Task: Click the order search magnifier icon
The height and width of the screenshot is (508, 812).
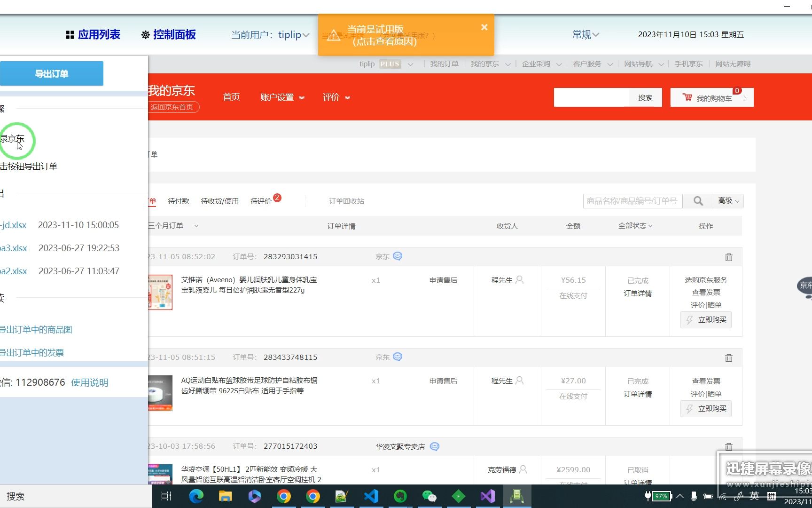Action: (698, 201)
